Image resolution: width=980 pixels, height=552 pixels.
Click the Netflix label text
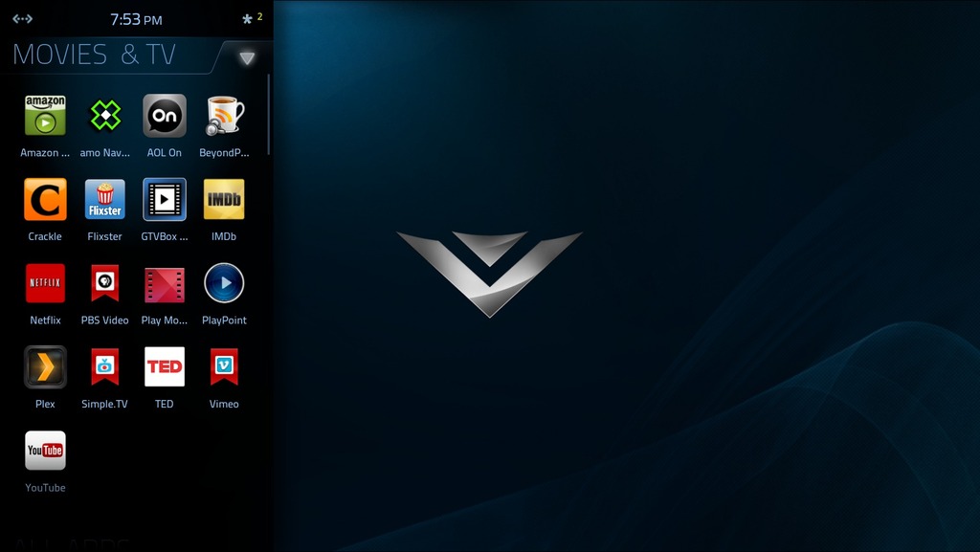tap(45, 320)
